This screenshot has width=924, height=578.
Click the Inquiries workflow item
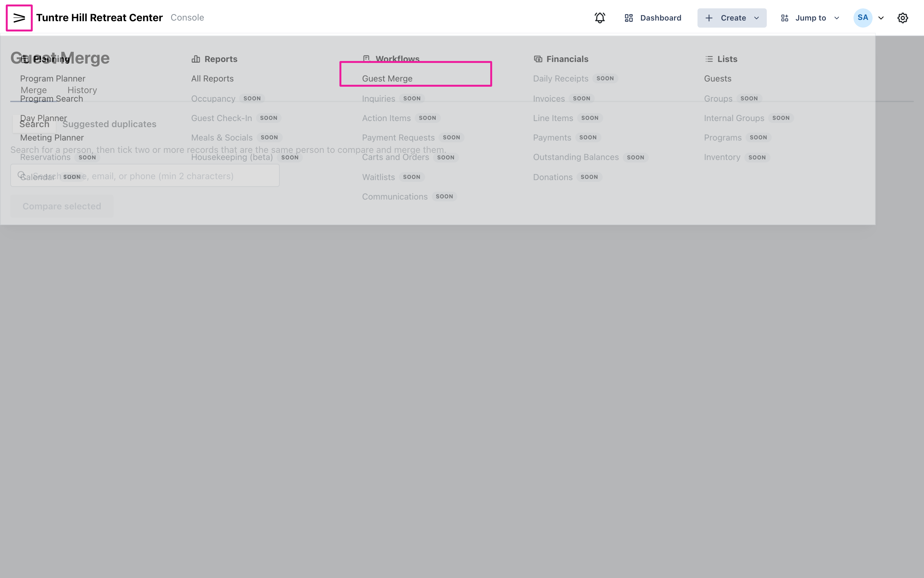pos(378,99)
